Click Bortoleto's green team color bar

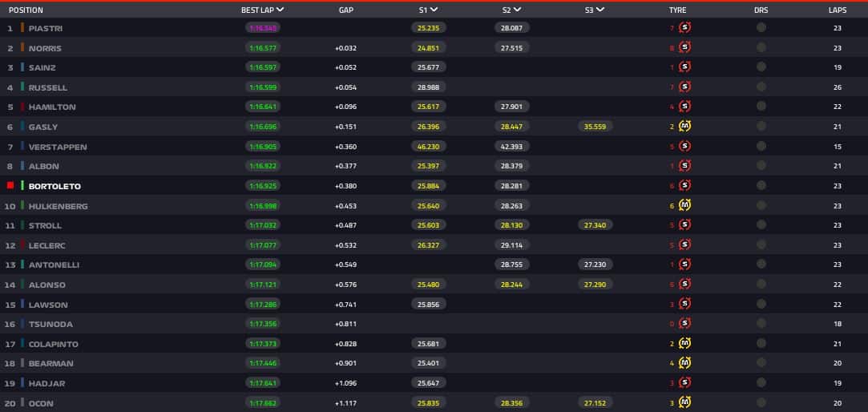point(22,185)
